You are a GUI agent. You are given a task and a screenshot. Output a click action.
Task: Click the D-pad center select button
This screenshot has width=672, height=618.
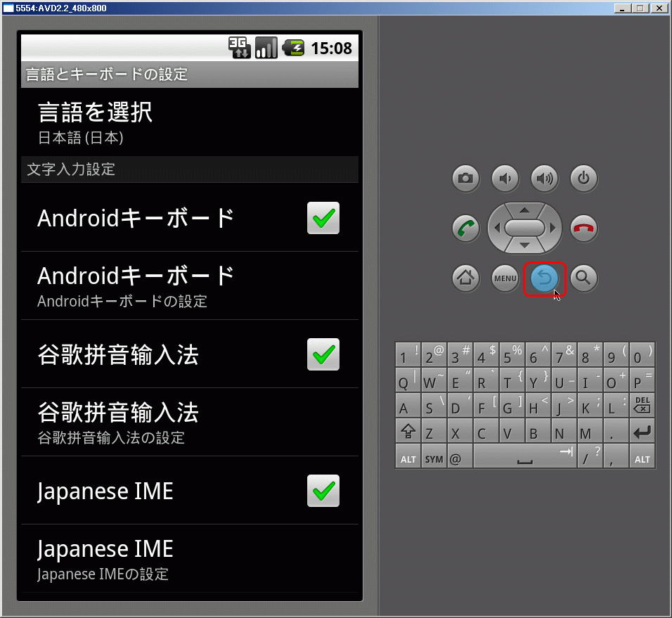(x=524, y=228)
